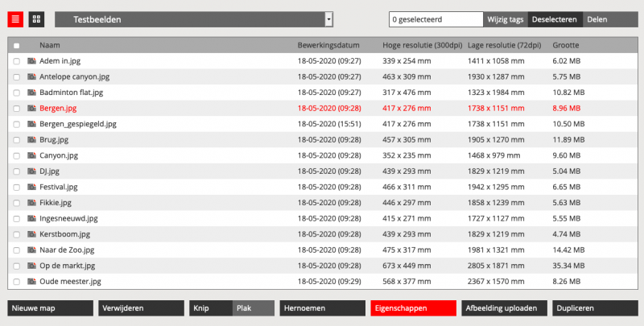The width and height of the screenshot is (644, 326).
Task: Click the '0 geselecteerd' input field
Action: tap(435, 19)
